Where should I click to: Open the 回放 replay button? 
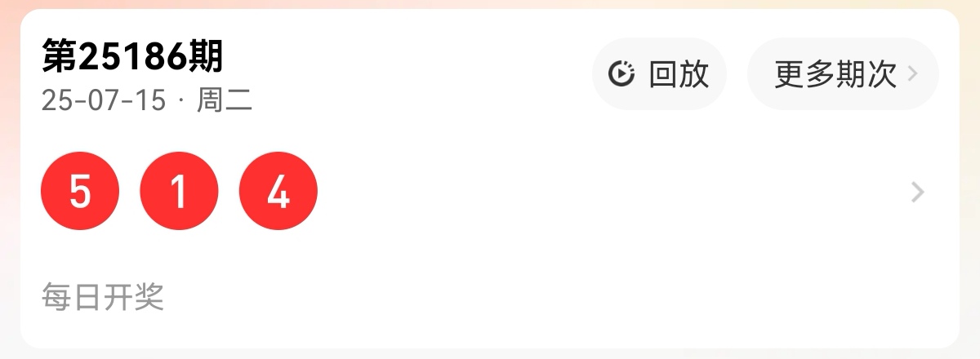pyautogui.click(x=659, y=73)
